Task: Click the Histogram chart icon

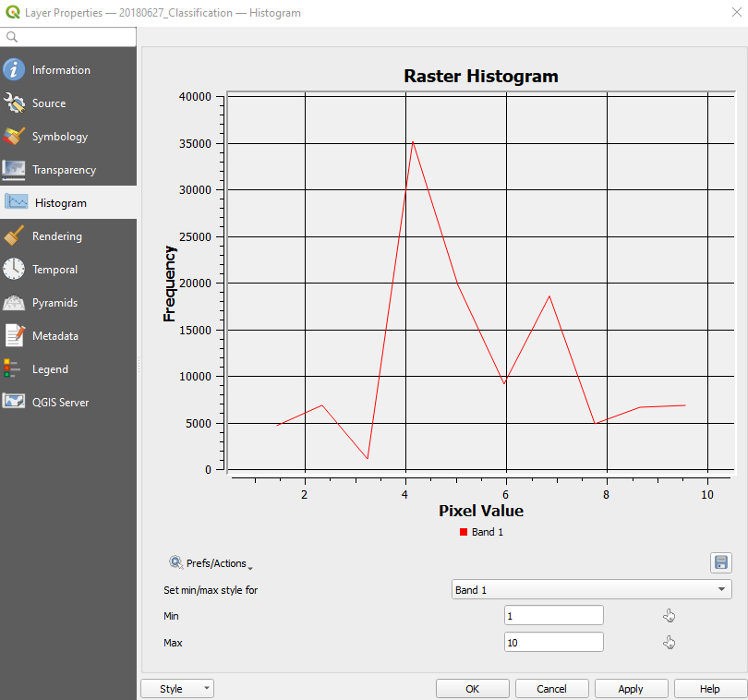Action: pyautogui.click(x=17, y=202)
